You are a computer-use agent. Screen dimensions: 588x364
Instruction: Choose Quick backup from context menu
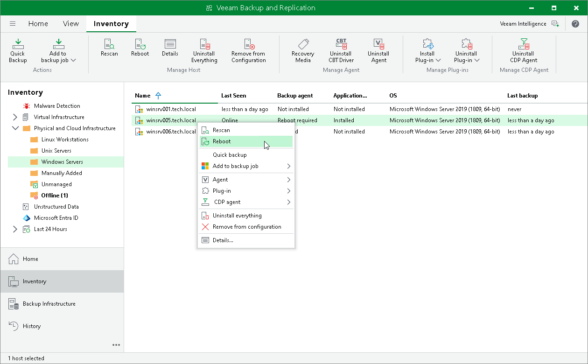pos(246,155)
